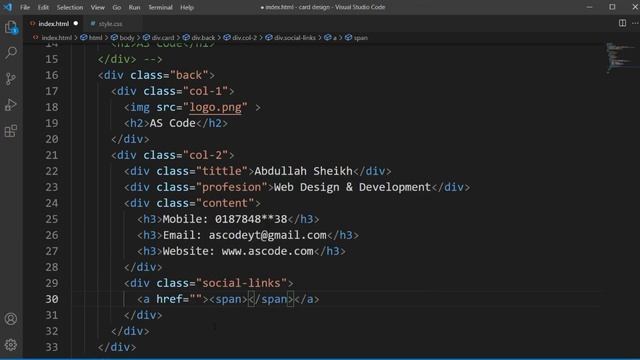
Task: Click the "tittle" class value
Action: tap(222, 171)
